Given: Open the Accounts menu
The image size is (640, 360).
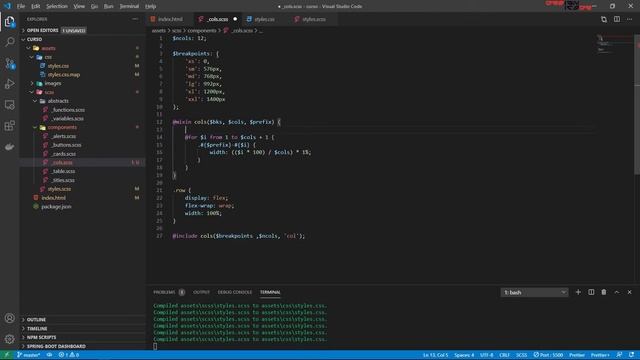Looking at the screenshot, I should tap(9, 318).
